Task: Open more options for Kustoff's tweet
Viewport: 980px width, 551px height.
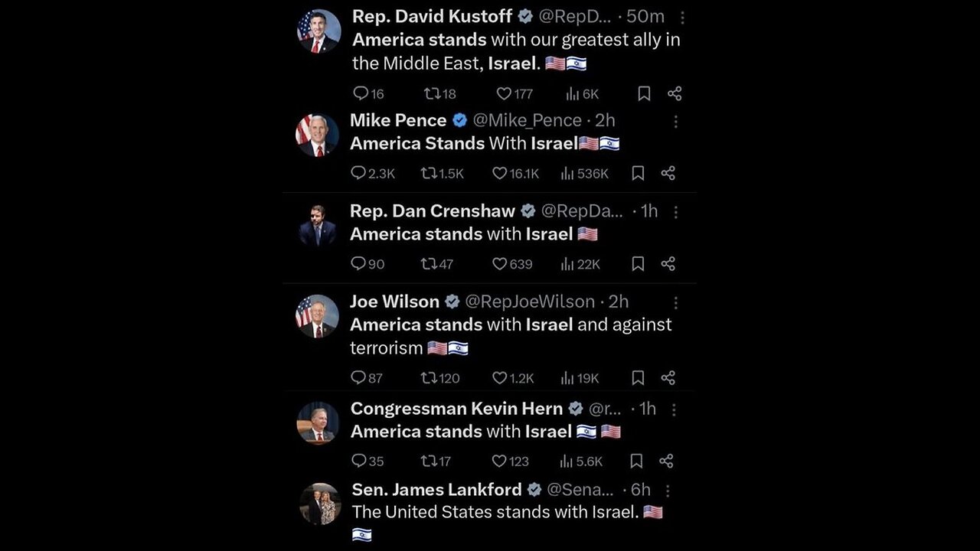Action: 682,17
